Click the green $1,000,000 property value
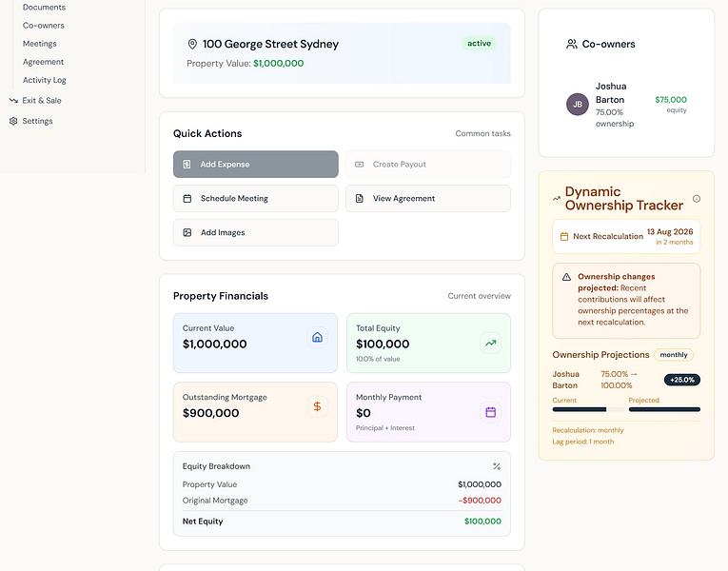The image size is (728, 571). [x=279, y=64]
